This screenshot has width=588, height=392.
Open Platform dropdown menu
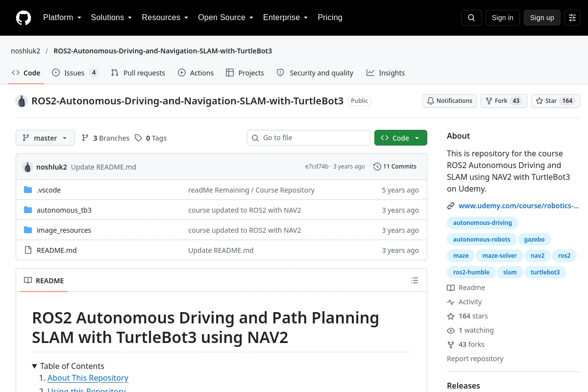(62, 18)
